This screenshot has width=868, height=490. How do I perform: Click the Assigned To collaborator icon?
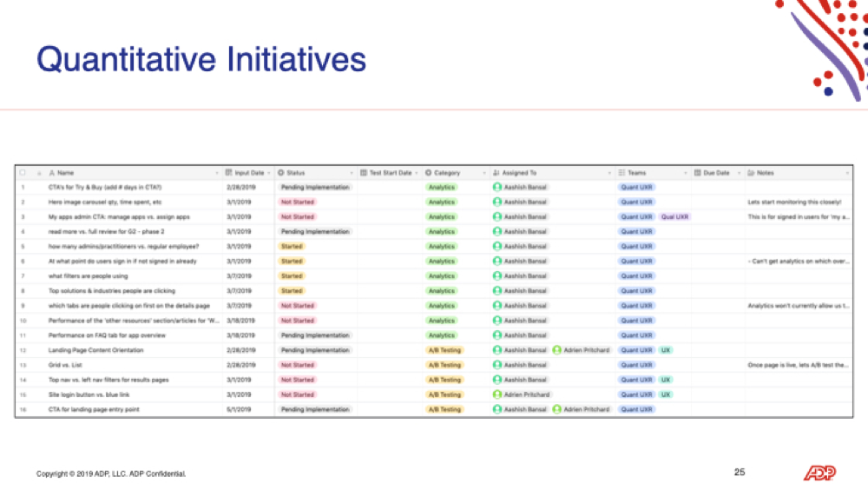tap(496, 173)
